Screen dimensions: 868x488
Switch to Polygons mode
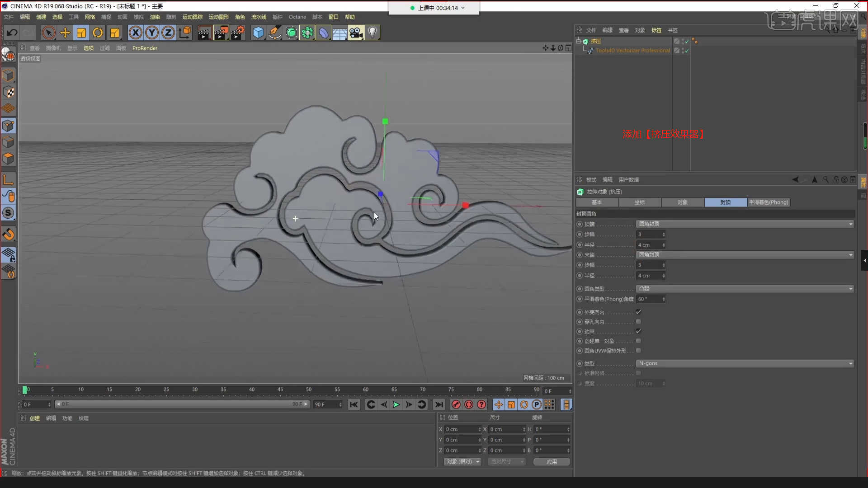tap(8, 159)
